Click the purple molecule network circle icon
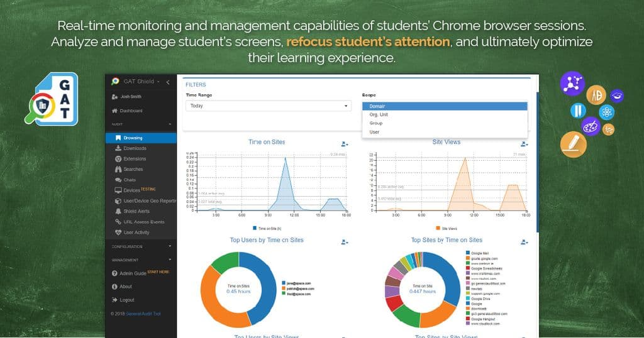Screen dimensions: 644x338 click(572, 84)
